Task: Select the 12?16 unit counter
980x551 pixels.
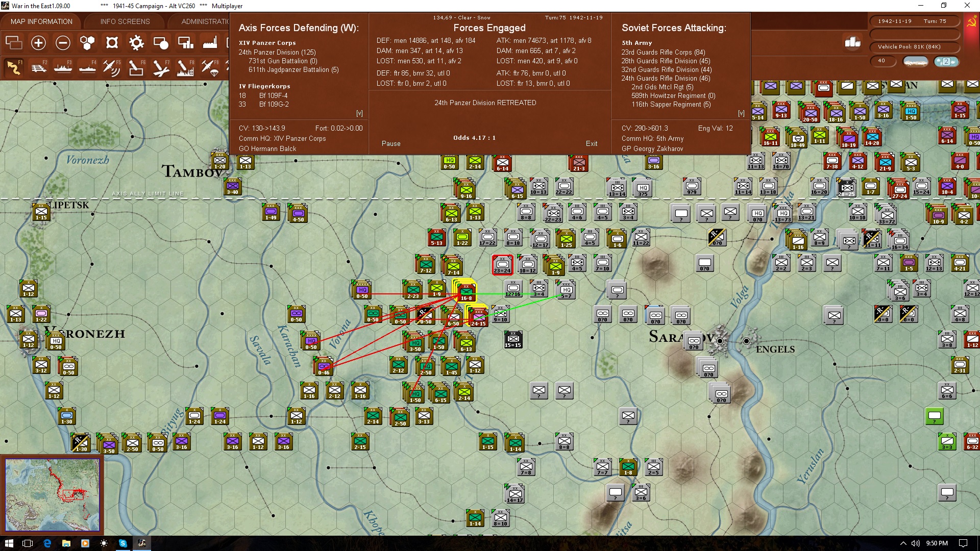Action: pos(513,289)
